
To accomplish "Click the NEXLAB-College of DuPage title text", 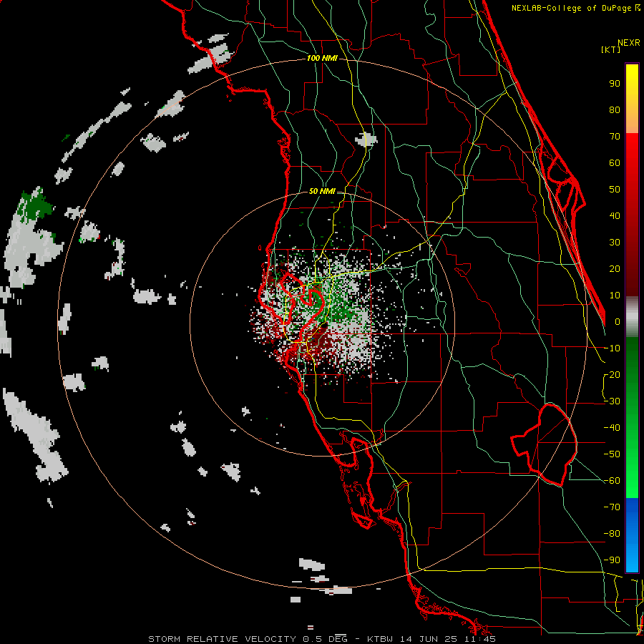I will pyautogui.click(x=575, y=8).
